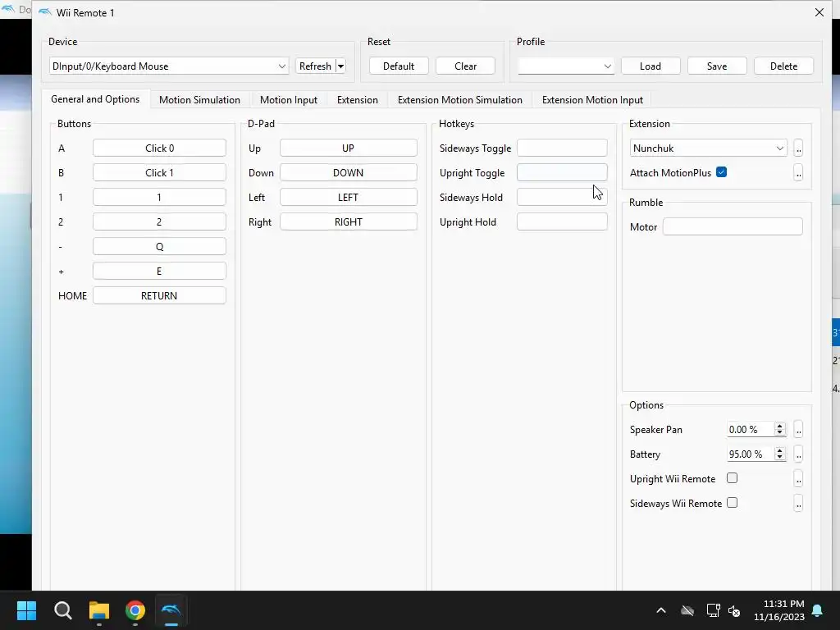Change the plus button E binding
The width and height of the screenshot is (840, 630).
159,271
